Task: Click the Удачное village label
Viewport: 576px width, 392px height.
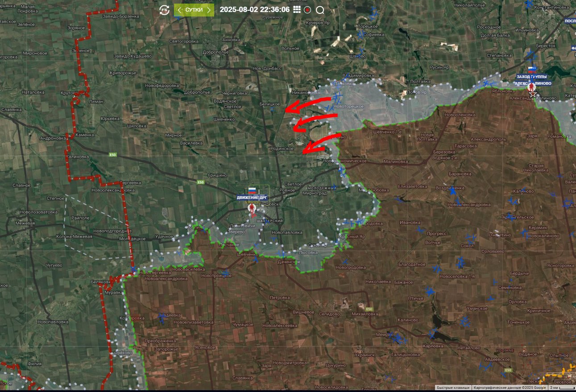Action: (164, 236)
